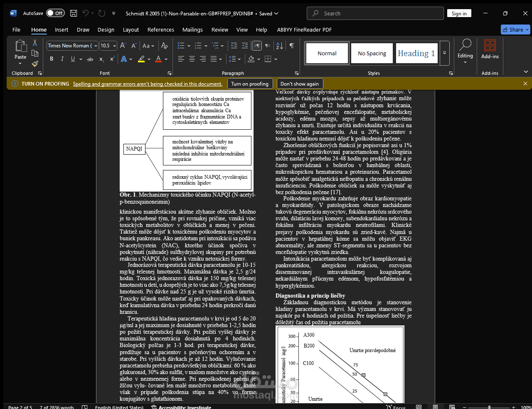Align text to the right
Image resolution: width=532 pixels, height=409 pixels.
[203, 59]
